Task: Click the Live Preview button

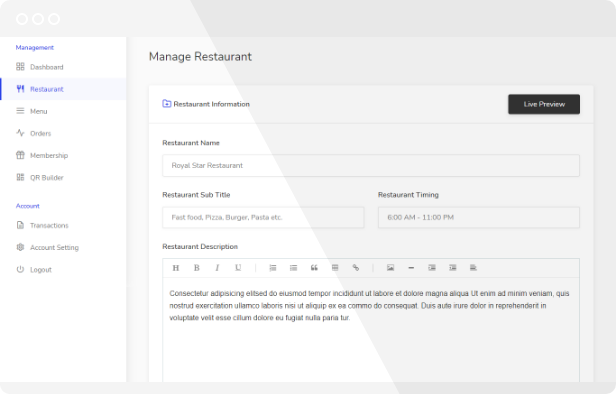Action: pyautogui.click(x=544, y=104)
